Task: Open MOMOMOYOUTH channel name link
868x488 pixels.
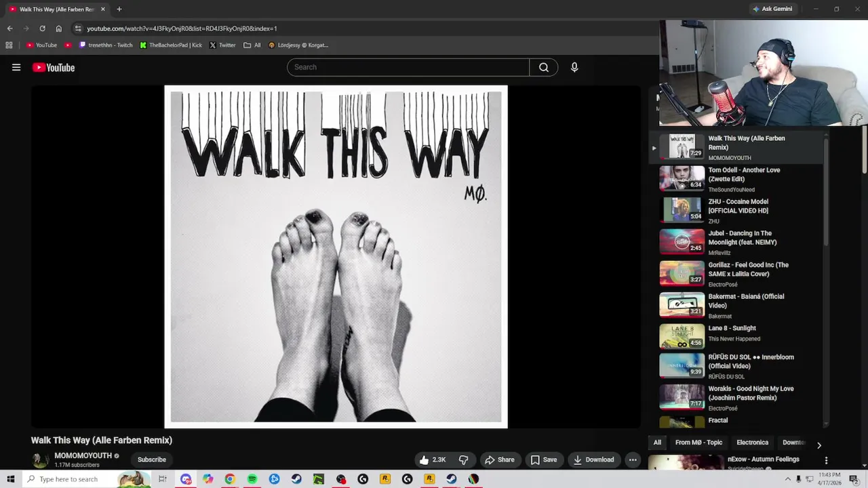Action: (83, 455)
